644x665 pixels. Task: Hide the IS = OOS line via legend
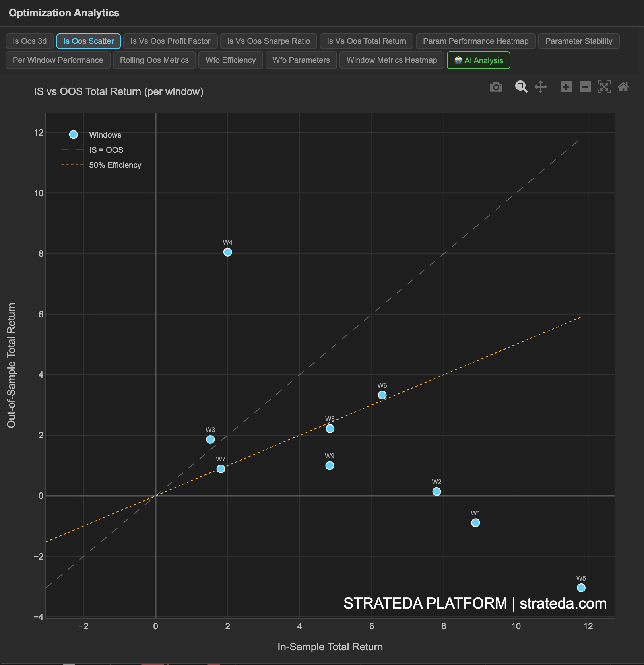pos(106,150)
